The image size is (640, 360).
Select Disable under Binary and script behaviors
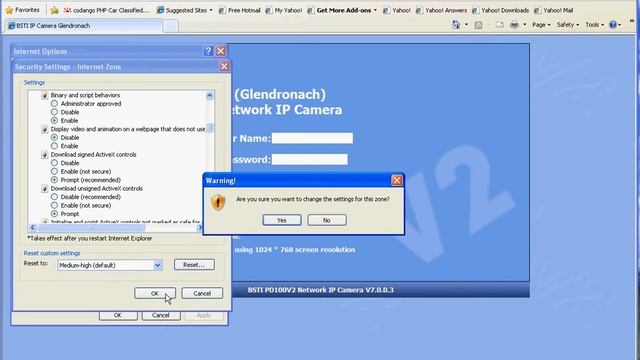click(x=54, y=112)
